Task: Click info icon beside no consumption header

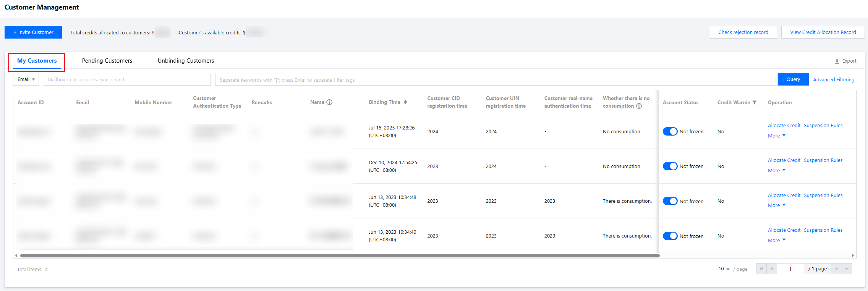Action: (639, 106)
